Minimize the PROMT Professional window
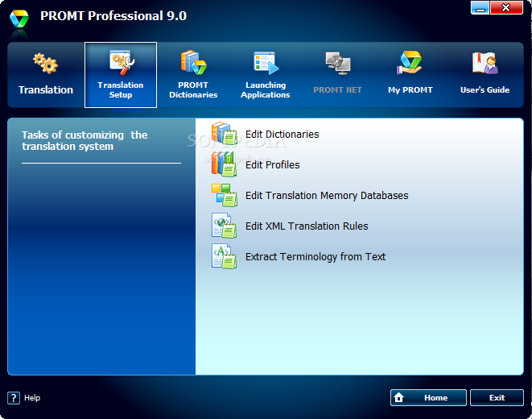The height and width of the screenshot is (419, 532). pyautogui.click(x=480, y=7)
